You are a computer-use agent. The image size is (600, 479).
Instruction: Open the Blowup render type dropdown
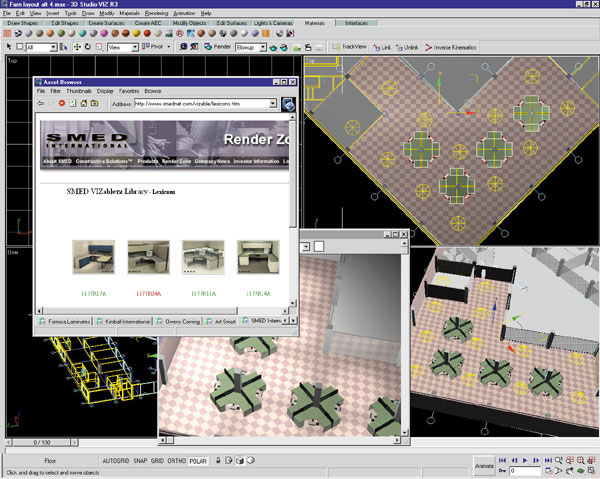[263, 47]
